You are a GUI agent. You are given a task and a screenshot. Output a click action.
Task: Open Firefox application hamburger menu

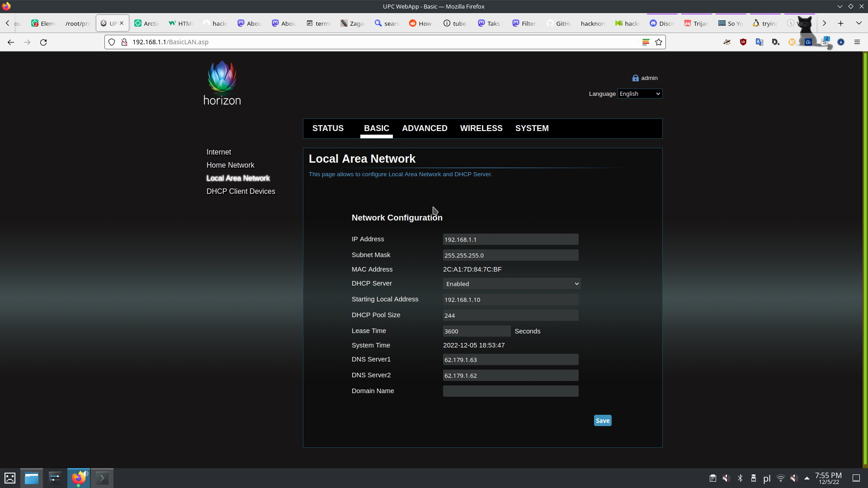(x=857, y=42)
